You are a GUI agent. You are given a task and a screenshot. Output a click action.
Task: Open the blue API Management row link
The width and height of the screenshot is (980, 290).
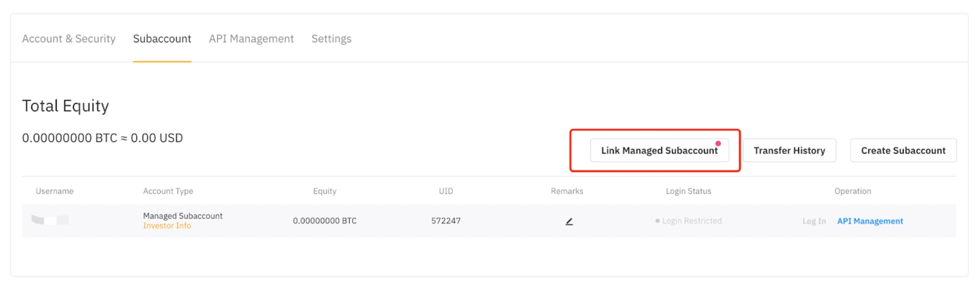pos(870,221)
